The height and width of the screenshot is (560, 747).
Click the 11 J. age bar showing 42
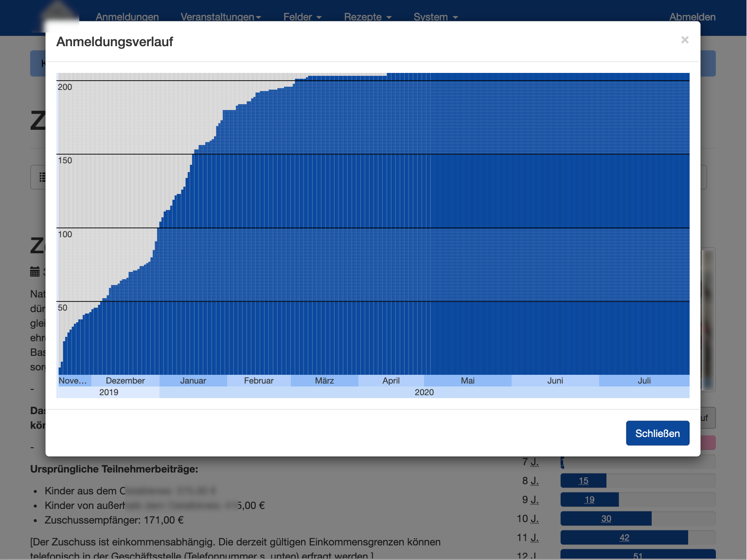624,538
